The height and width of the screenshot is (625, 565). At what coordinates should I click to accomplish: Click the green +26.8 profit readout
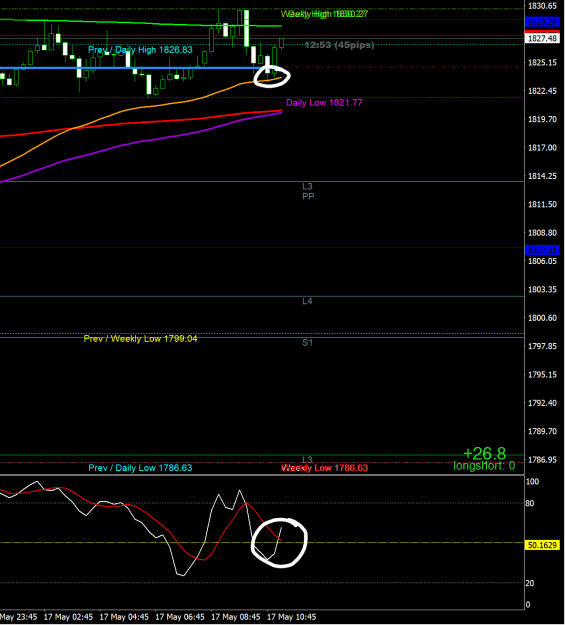pos(484,453)
